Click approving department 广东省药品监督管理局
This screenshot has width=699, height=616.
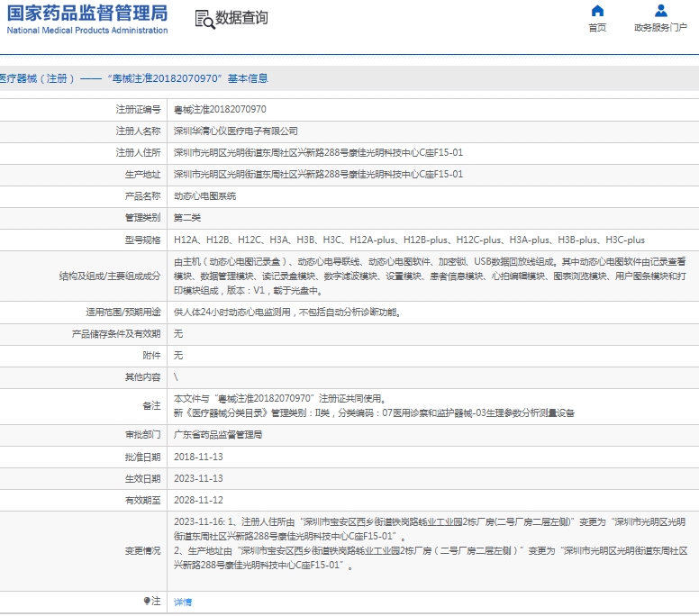(x=218, y=435)
